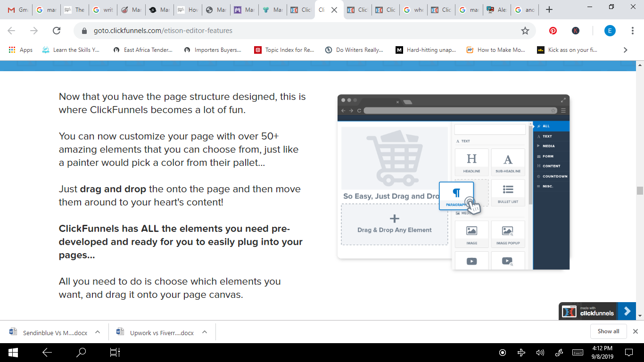
Task: Click 'ClickFunnels has ALL the elements' paragraph
Action: click(x=181, y=242)
